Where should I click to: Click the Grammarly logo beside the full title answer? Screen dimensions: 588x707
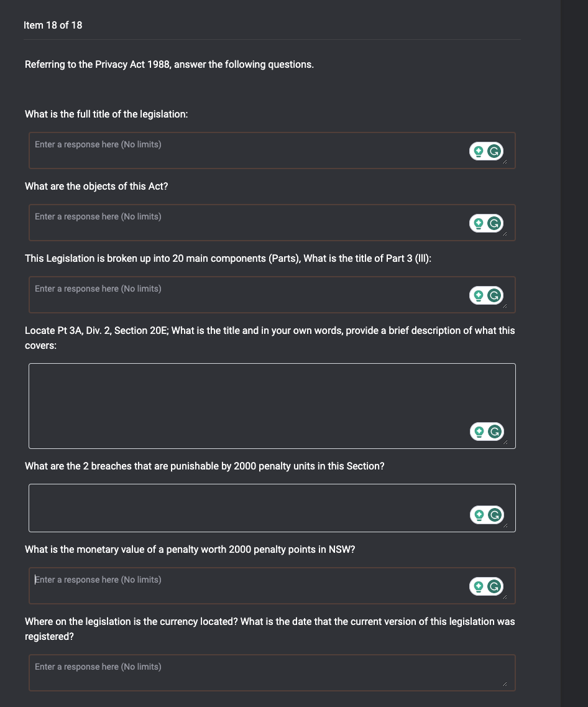coord(494,150)
